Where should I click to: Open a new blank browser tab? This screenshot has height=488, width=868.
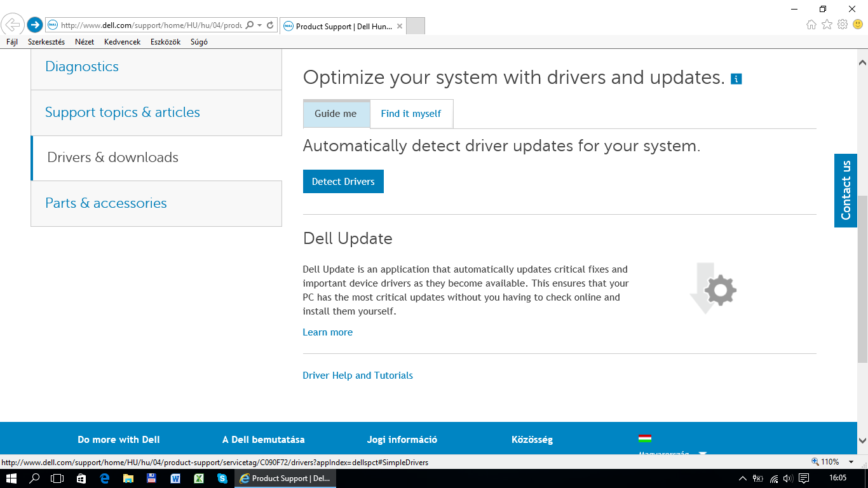(415, 26)
